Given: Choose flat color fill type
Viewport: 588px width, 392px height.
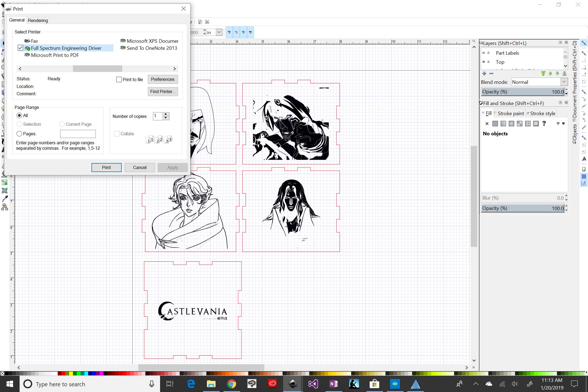Looking at the screenshot, I should (495, 124).
